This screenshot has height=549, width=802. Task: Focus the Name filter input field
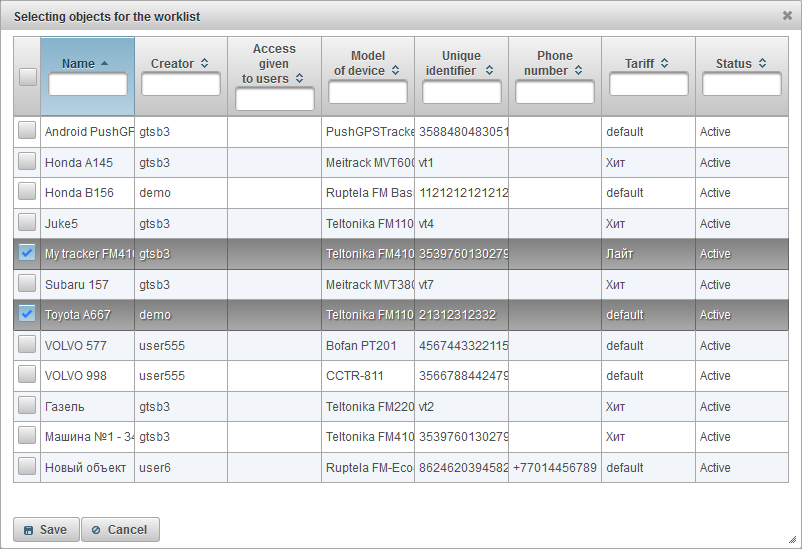click(x=88, y=85)
